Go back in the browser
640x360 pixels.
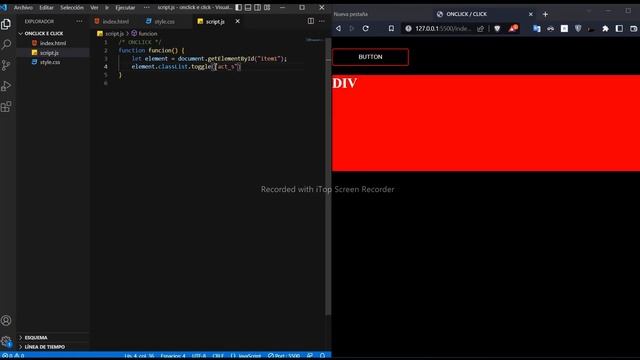click(x=338, y=28)
